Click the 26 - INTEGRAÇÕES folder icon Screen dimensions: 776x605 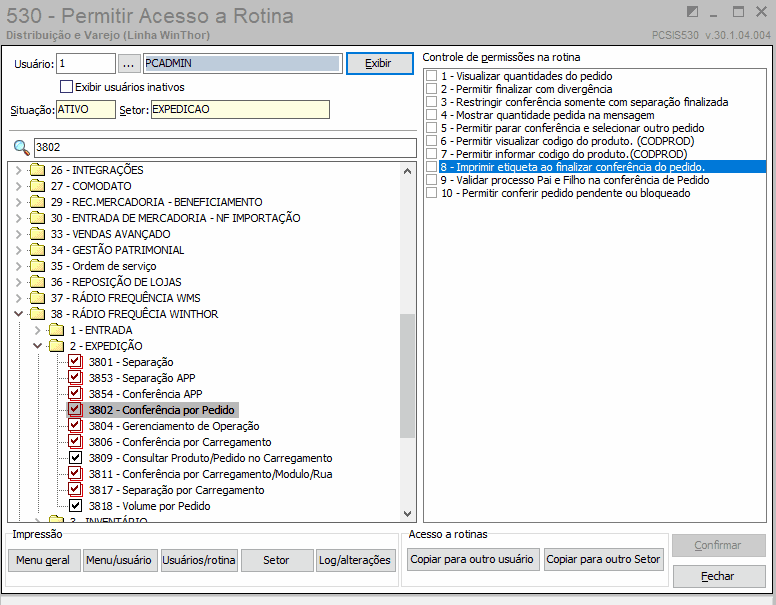[37, 170]
